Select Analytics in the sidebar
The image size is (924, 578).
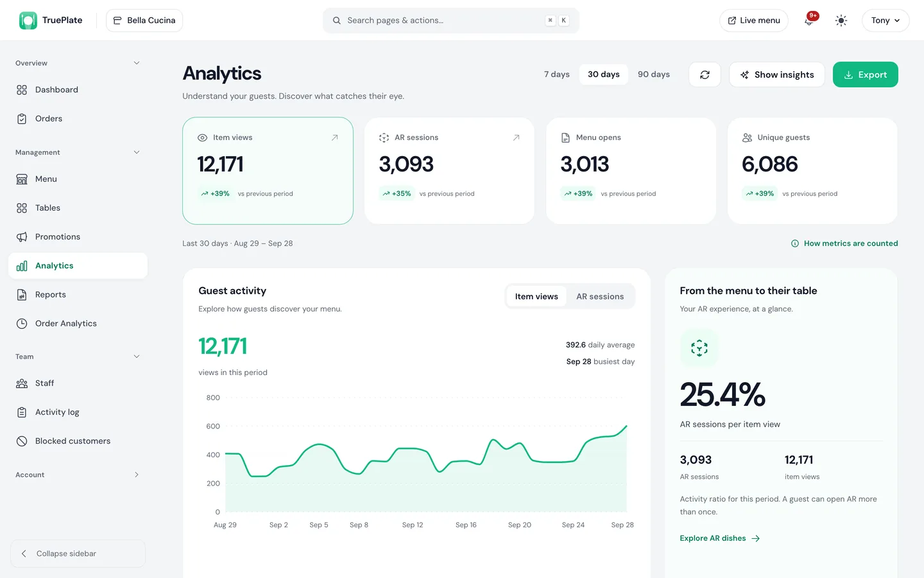coord(78,266)
